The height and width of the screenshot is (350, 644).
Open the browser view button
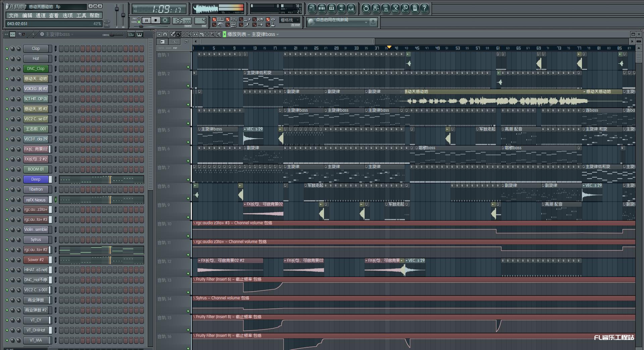[x=341, y=8]
